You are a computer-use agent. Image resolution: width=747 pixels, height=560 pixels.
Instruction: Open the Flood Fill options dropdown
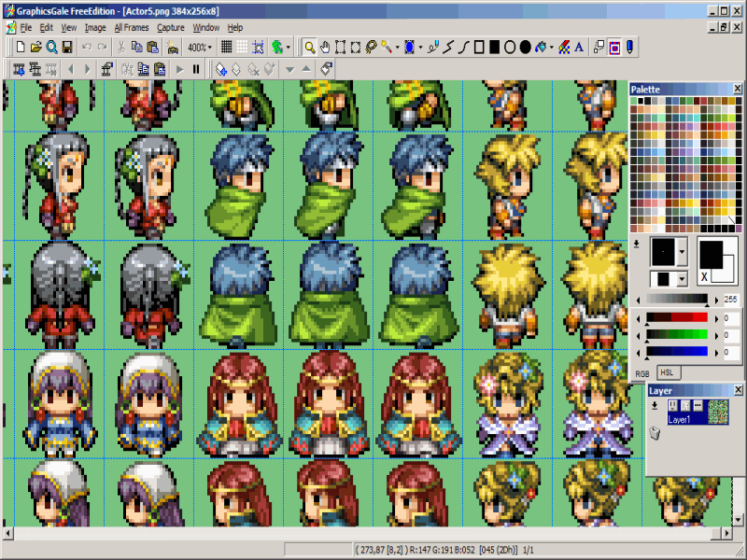pyautogui.click(x=551, y=48)
